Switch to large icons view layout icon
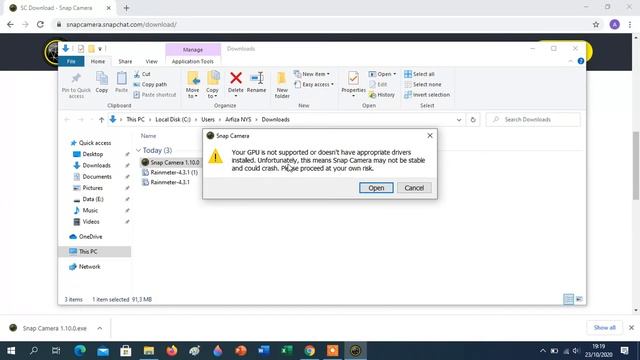 (x=579, y=299)
